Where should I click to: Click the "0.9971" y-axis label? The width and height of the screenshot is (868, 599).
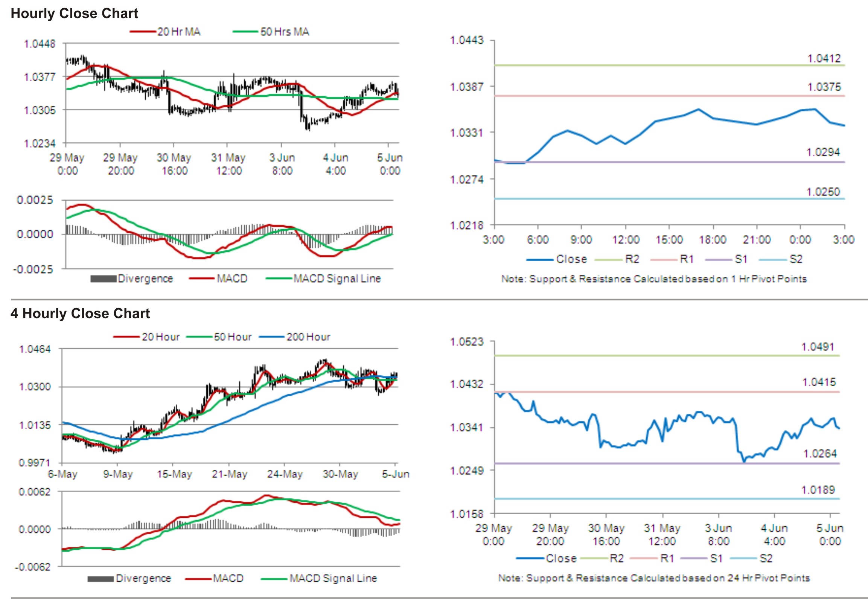pos(35,462)
